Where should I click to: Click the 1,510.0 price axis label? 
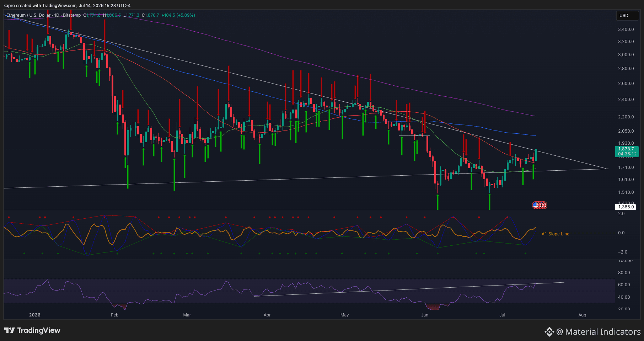pos(626,192)
